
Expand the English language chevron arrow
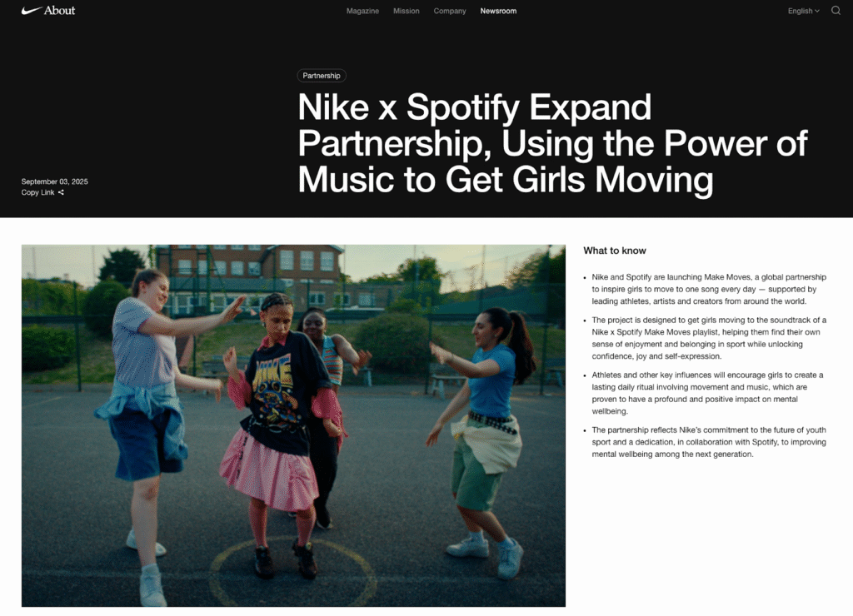click(x=817, y=11)
